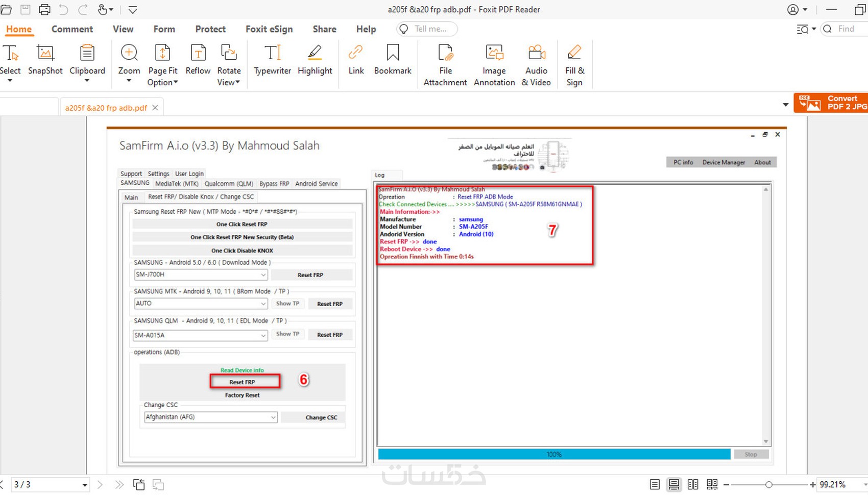868x495 pixels.
Task: Open the Foxit eSign tab
Action: (x=269, y=29)
